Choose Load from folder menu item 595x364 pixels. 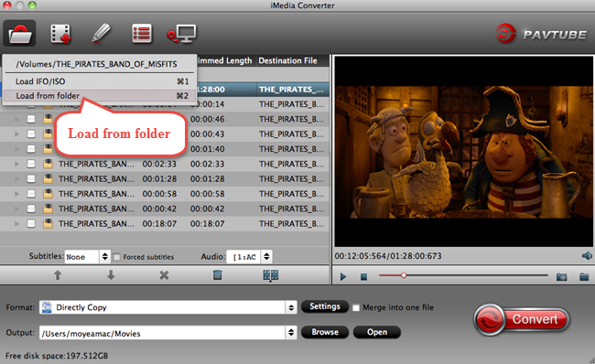(x=100, y=95)
